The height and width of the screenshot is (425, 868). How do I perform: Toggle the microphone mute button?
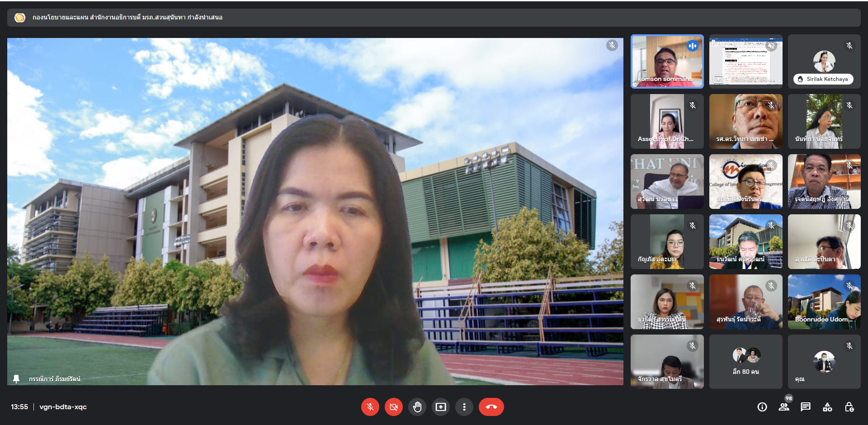(370, 407)
